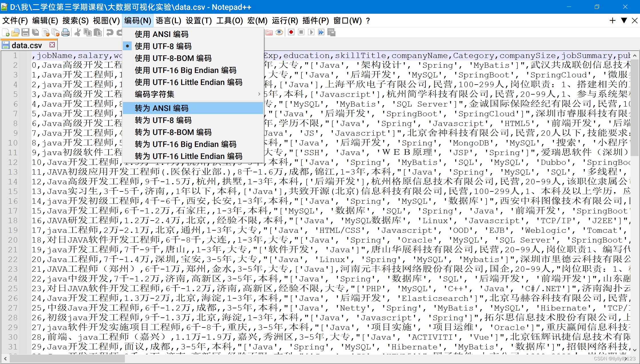The image size is (640, 364).
Task: Select 使用 UTF-16 Big Endian 编码 option
Action: (186, 70)
